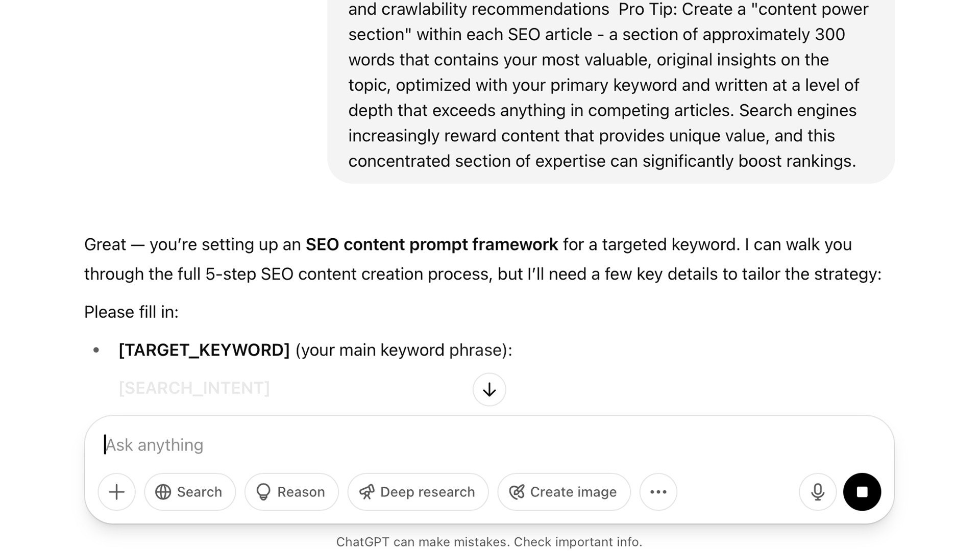Click the gray user prompt message bubble
The width and height of the screenshot is (980, 551).
coord(610,87)
